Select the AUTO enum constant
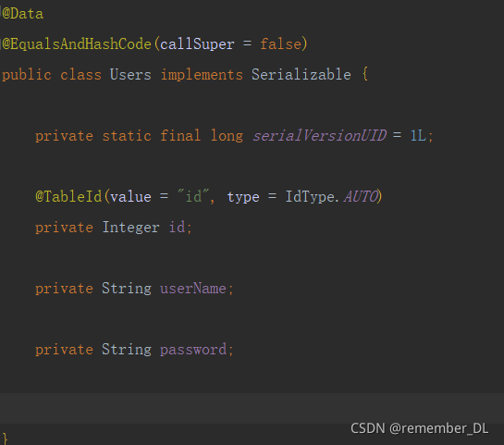 361,196
